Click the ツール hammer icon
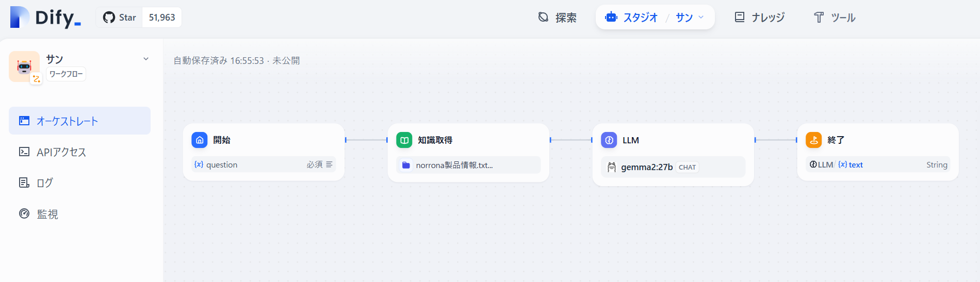Viewport: 980px width, 282px height. (819, 17)
